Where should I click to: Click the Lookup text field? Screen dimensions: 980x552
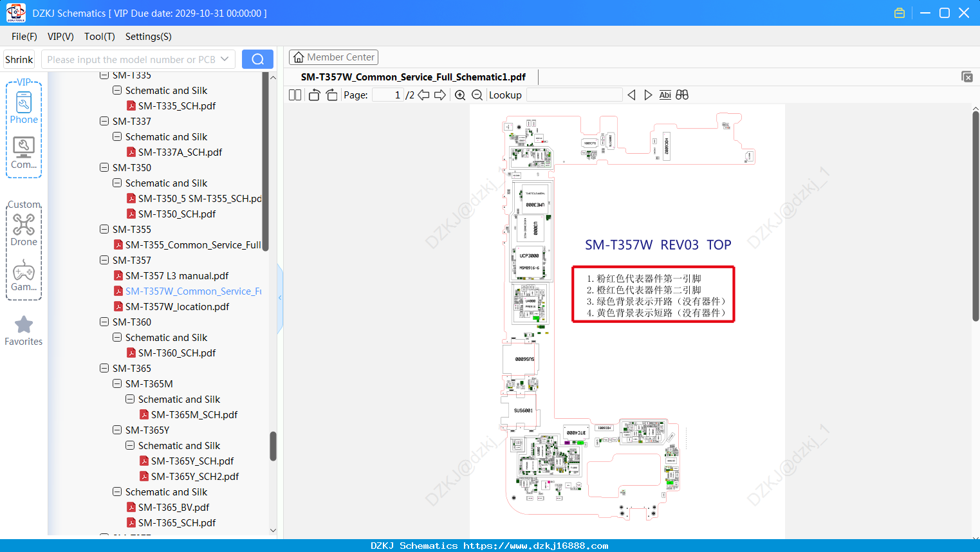575,95
